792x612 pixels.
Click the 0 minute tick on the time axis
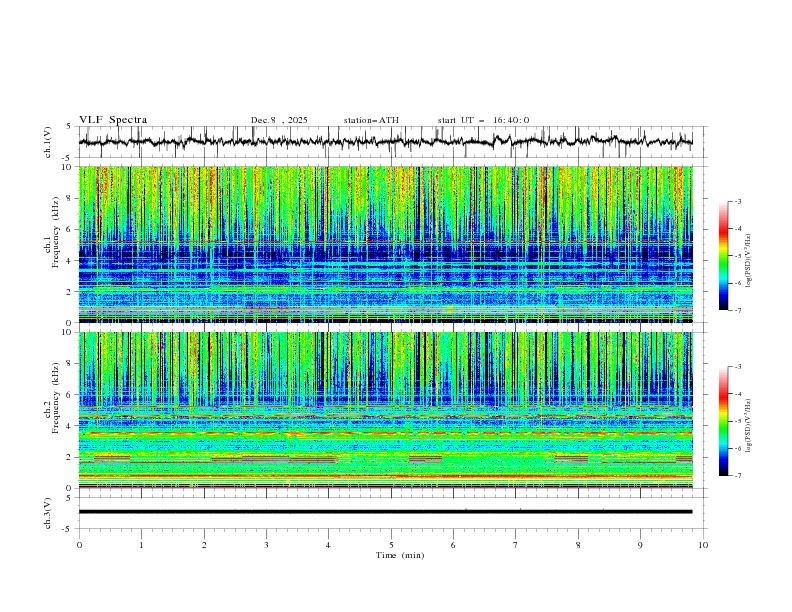(79, 545)
